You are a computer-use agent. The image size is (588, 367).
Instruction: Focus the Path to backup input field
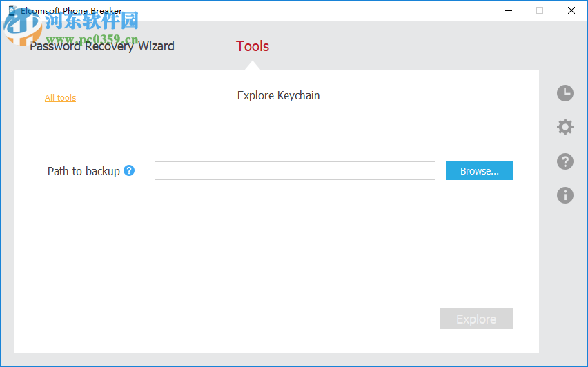pyautogui.click(x=295, y=171)
